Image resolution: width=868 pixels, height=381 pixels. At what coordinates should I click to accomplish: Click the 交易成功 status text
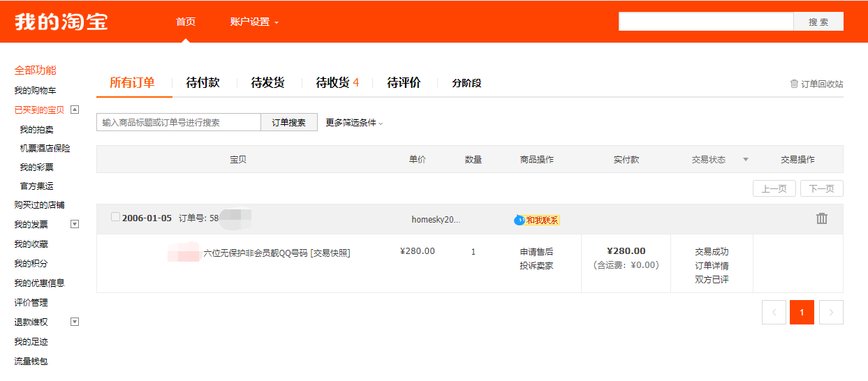click(x=712, y=251)
